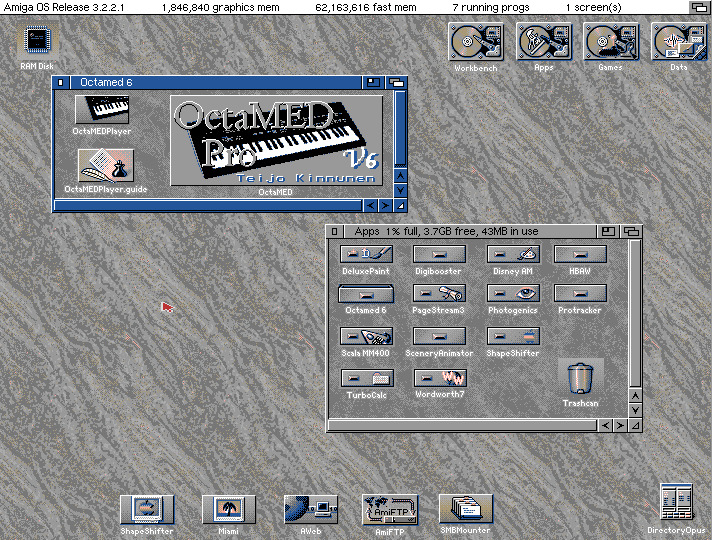Viewport: 712px width, 540px height.
Task: Select the Photogenics drawer
Action: (513, 293)
